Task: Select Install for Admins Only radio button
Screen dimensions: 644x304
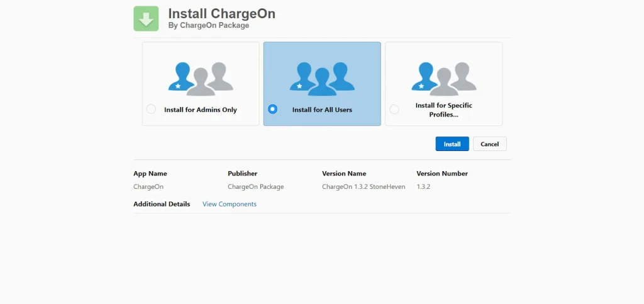Action: 151,110
